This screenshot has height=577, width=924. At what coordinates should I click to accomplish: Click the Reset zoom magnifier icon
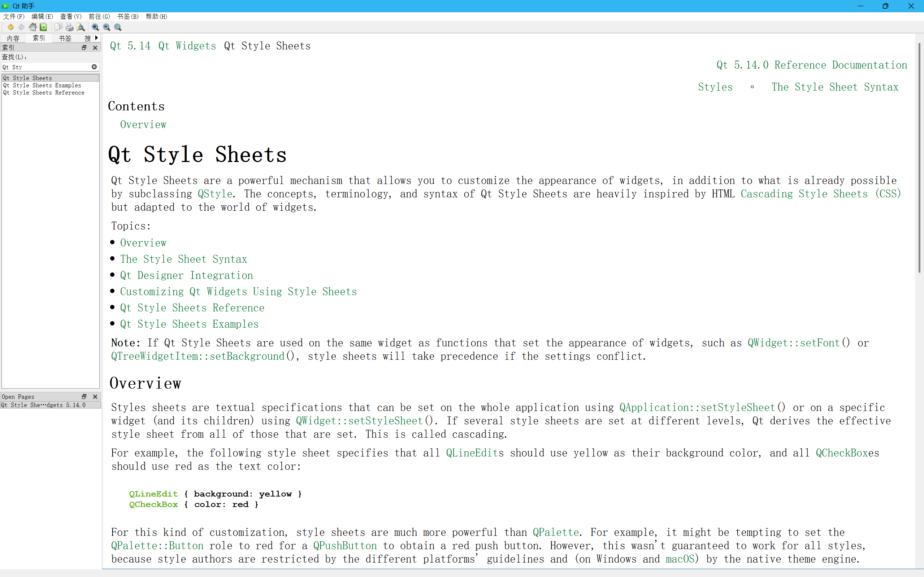(118, 27)
